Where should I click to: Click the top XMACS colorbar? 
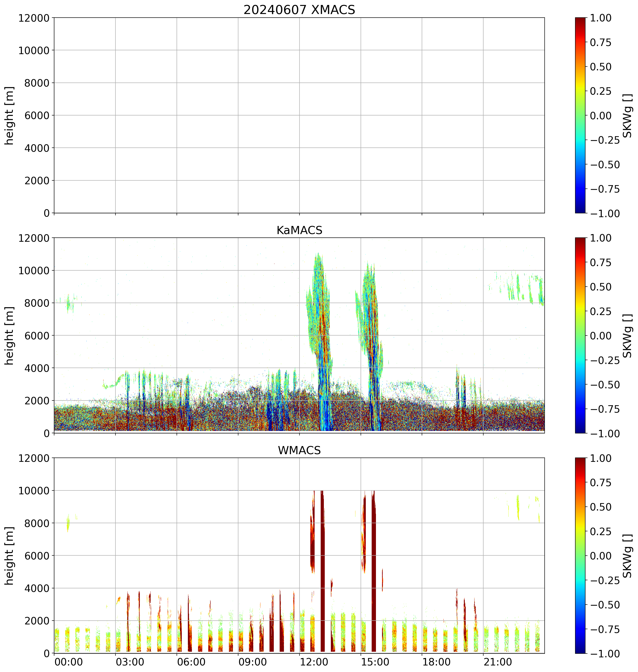[580, 115]
